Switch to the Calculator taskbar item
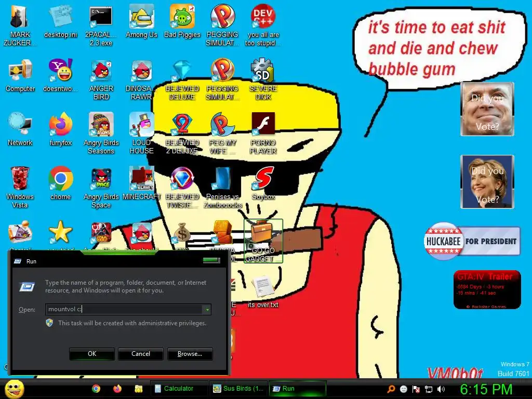This screenshot has width=532, height=399. point(179,389)
